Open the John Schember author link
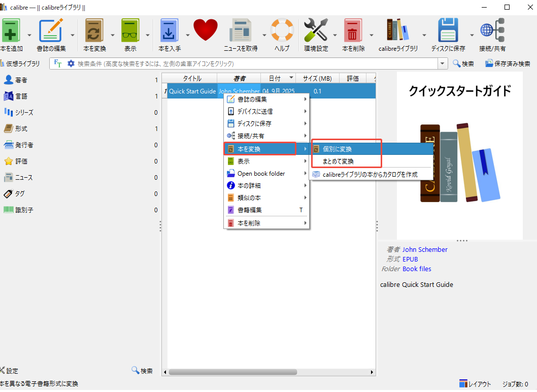 pyautogui.click(x=425, y=250)
